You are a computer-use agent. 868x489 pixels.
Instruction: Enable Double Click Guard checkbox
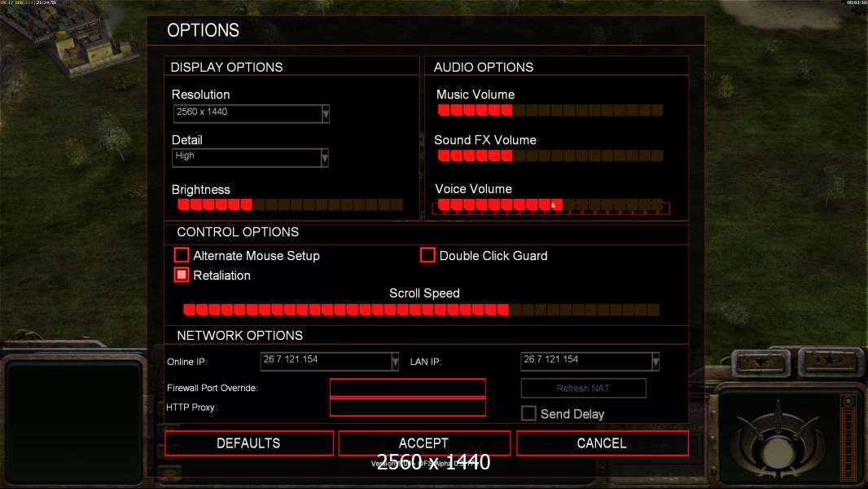(x=427, y=255)
